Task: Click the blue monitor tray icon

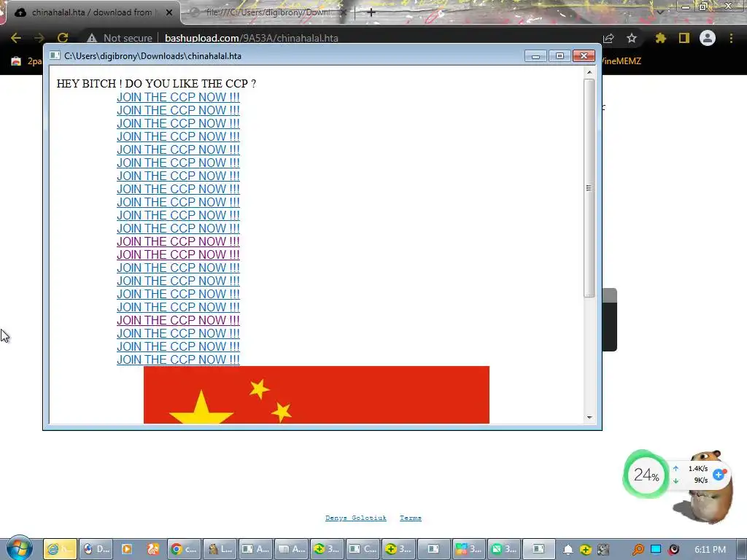Action: (x=656, y=550)
